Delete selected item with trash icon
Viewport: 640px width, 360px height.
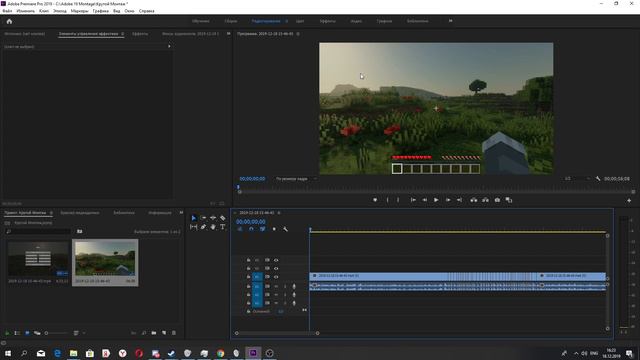pos(174,333)
